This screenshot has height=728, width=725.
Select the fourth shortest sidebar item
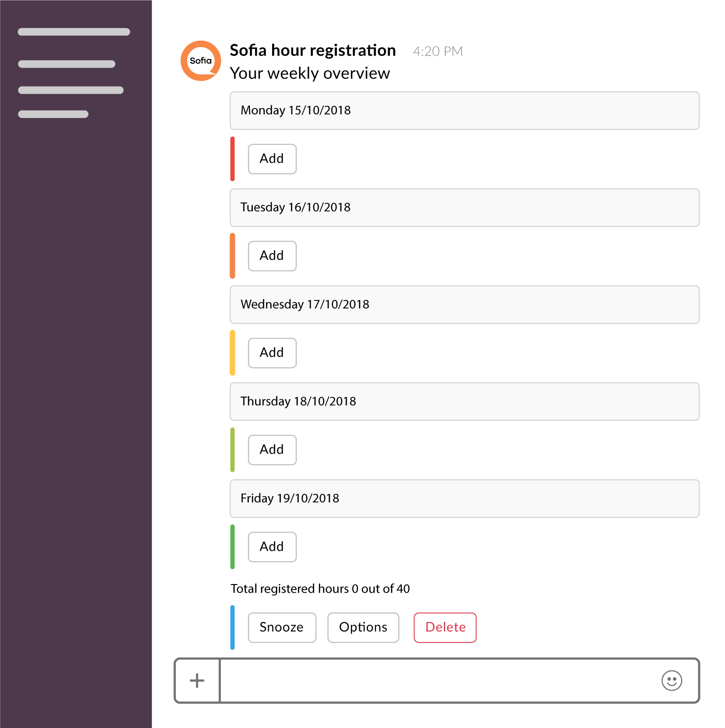(53, 114)
